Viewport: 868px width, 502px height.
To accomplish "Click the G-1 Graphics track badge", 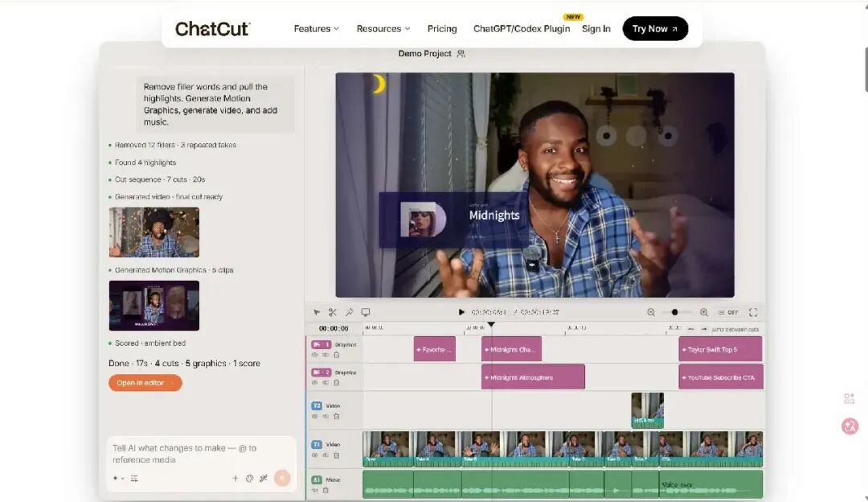I will [321, 344].
